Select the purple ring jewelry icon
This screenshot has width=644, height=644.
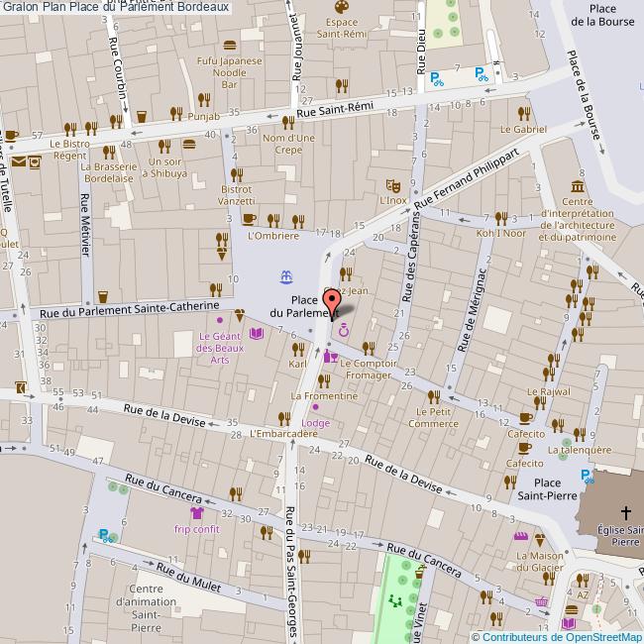tap(344, 331)
